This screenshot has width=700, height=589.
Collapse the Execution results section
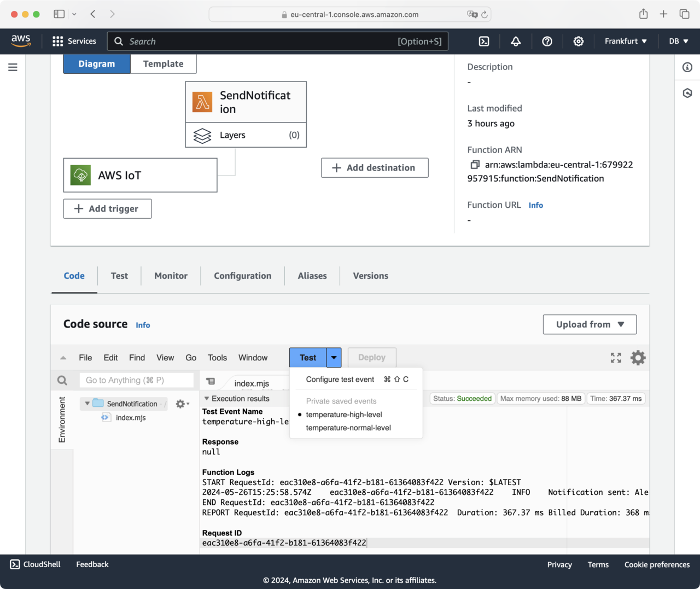207,399
